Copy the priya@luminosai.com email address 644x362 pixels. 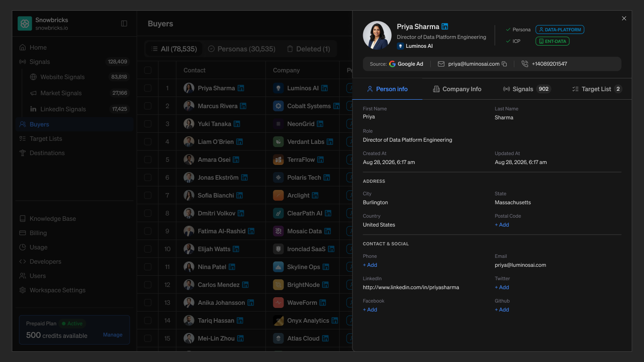click(504, 64)
